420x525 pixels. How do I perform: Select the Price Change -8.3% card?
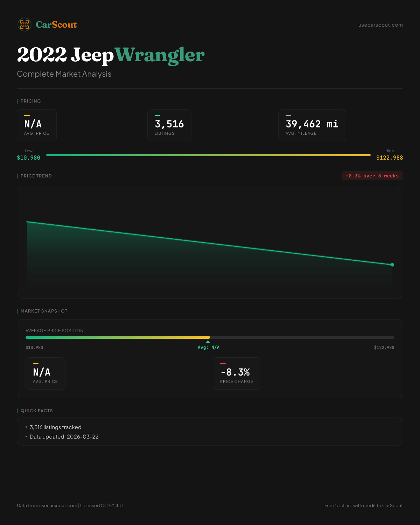237,373
